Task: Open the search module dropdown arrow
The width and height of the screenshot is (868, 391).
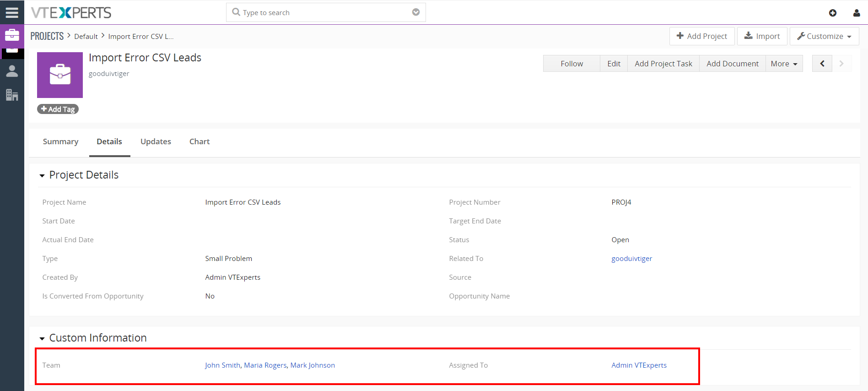Action: pos(415,12)
